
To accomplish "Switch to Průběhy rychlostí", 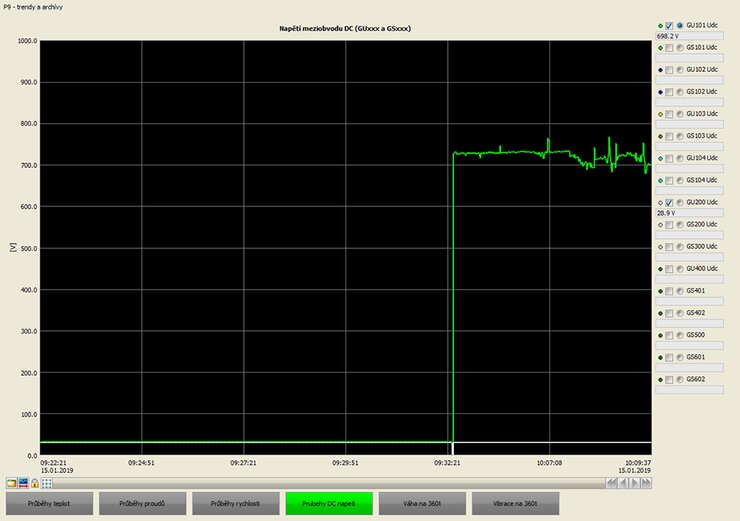I will coord(235,504).
